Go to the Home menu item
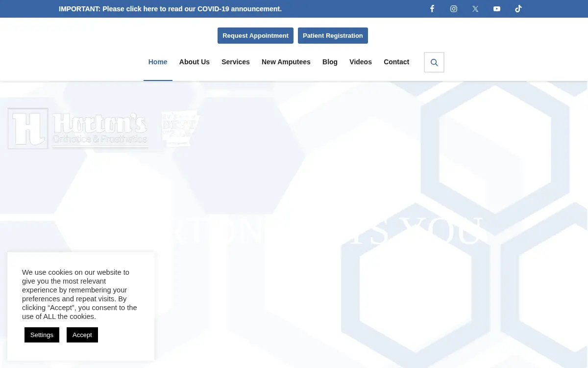The width and height of the screenshot is (588, 368). tap(158, 62)
